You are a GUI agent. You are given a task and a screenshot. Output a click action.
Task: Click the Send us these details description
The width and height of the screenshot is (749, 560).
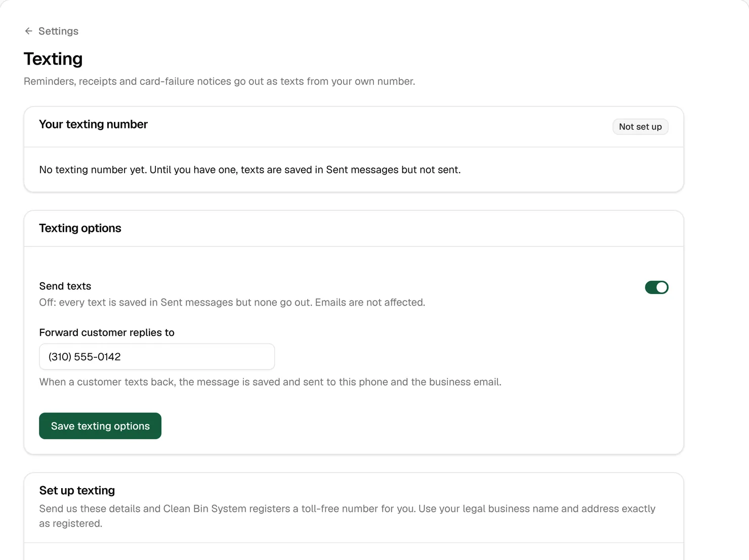click(x=347, y=516)
